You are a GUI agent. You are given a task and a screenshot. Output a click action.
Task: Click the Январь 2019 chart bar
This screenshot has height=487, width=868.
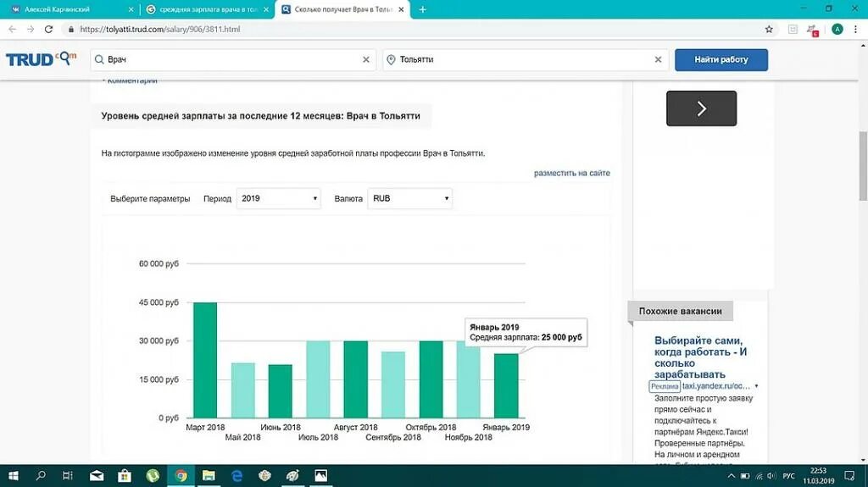506,385
